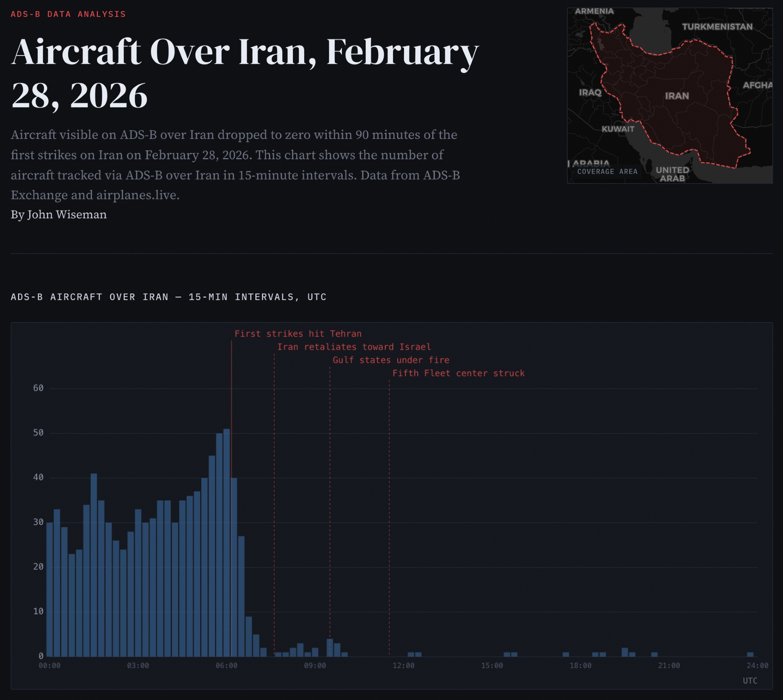The height and width of the screenshot is (700, 783).
Task: Click the COVERAGE AREA caption on map
Action: click(x=607, y=172)
